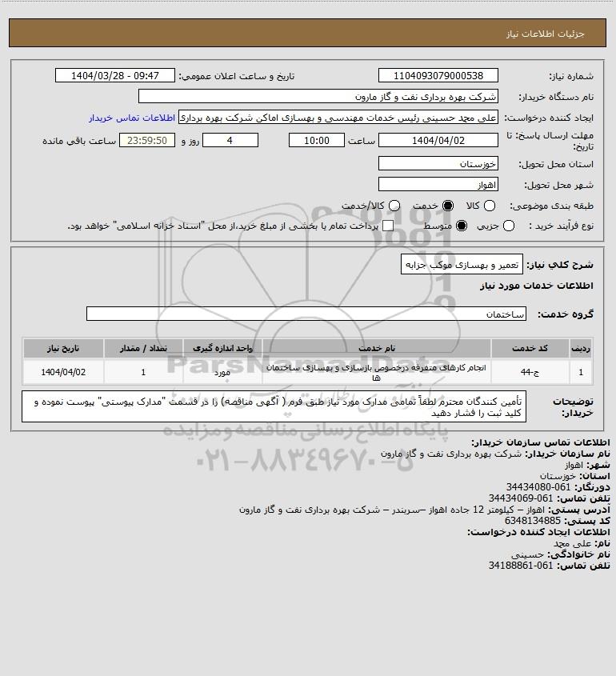Click the کد خدمت column header
This screenshot has width=616, height=676.
[x=530, y=348]
